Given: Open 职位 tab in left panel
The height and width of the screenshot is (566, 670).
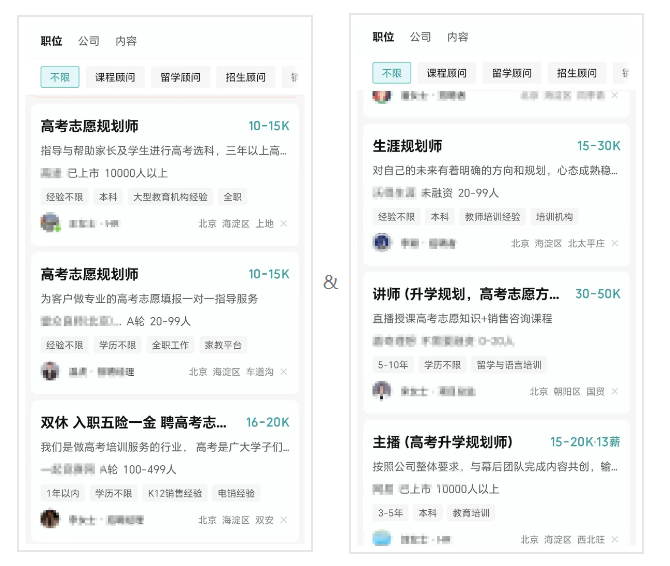Looking at the screenshot, I should [51, 41].
